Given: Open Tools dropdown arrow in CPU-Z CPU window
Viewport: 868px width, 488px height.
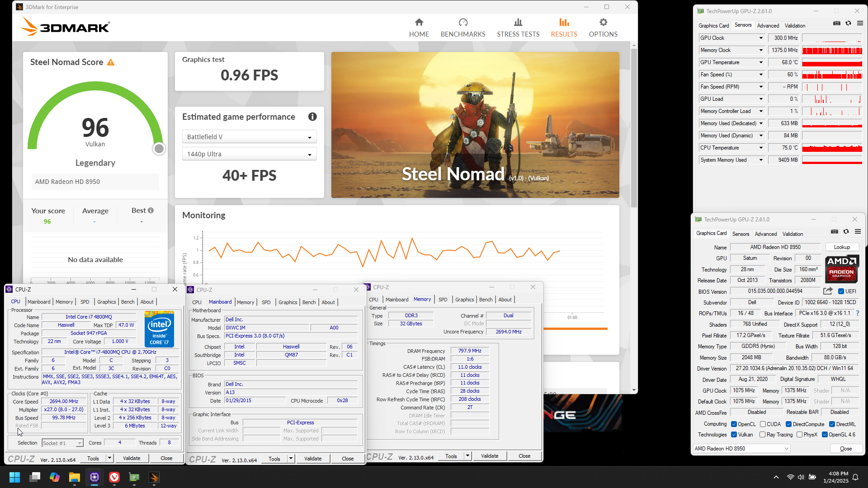Looking at the screenshot, I should tap(109, 458).
